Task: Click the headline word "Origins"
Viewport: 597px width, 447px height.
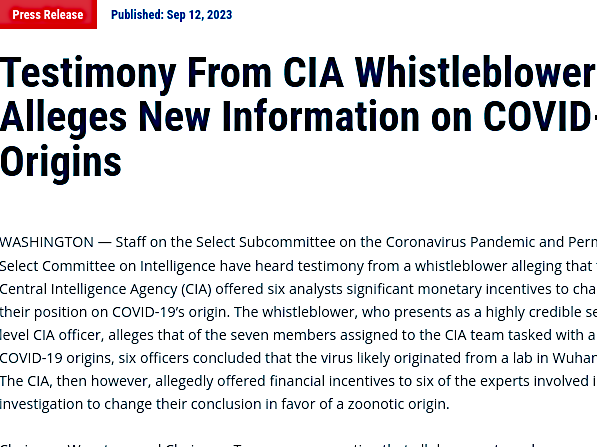Action: tap(61, 163)
